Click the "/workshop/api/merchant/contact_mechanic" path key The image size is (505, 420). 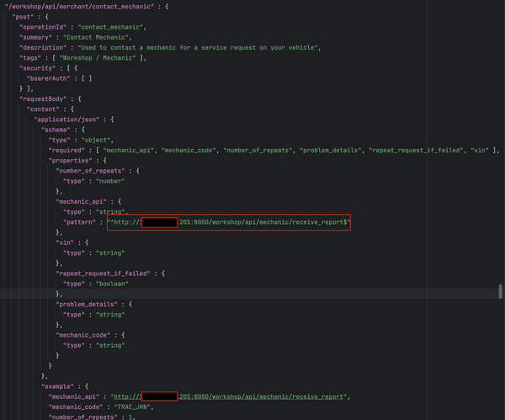coord(79,7)
